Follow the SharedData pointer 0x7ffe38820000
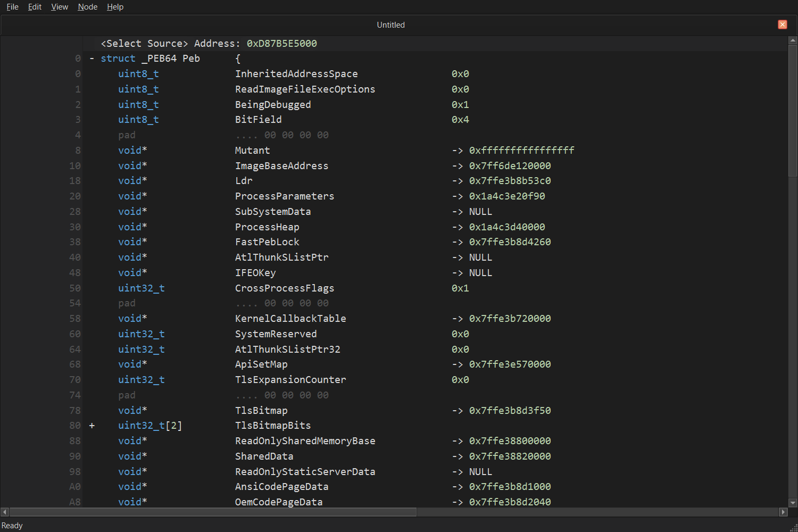The image size is (798, 532). coord(510,456)
